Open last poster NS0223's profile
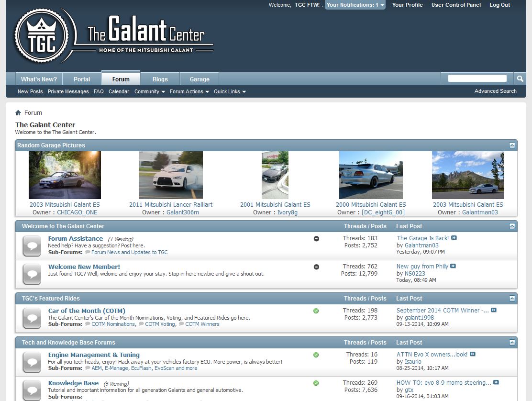Screen dimensions: 532x401 click(415, 273)
